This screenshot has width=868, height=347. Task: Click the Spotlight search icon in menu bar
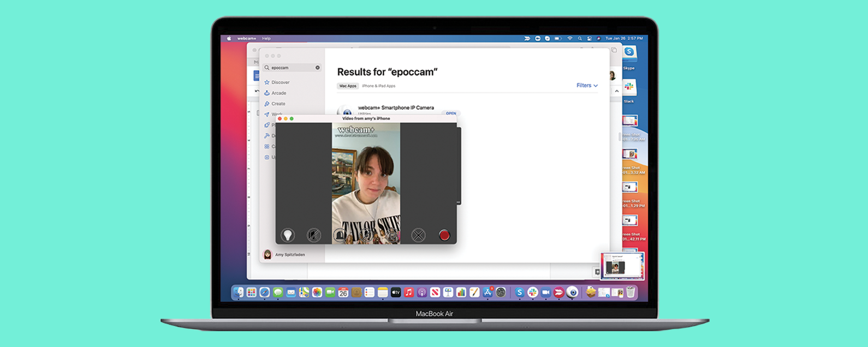pyautogui.click(x=580, y=39)
